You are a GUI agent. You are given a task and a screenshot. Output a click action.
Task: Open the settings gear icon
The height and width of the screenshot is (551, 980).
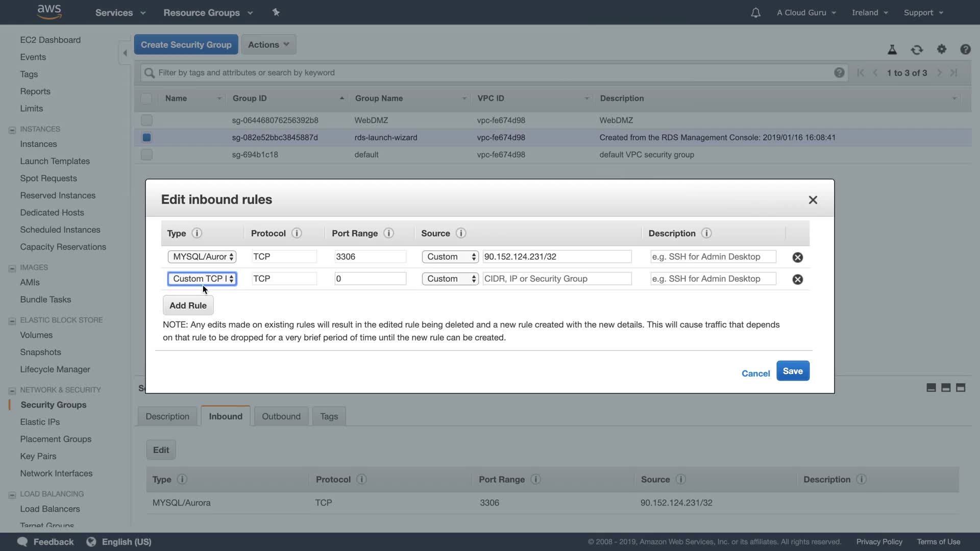tap(941, 49)
